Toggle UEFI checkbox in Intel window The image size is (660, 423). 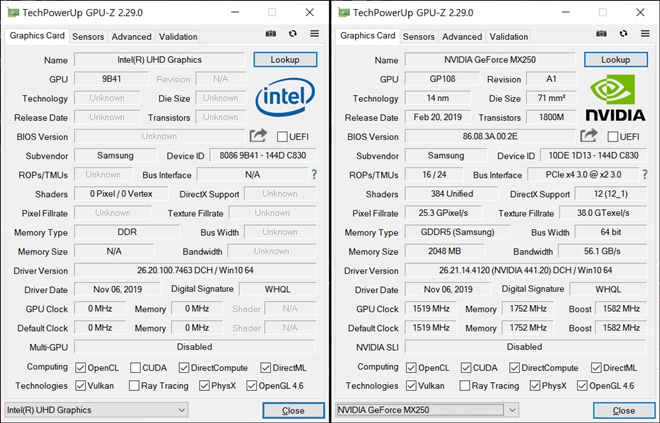282,137
